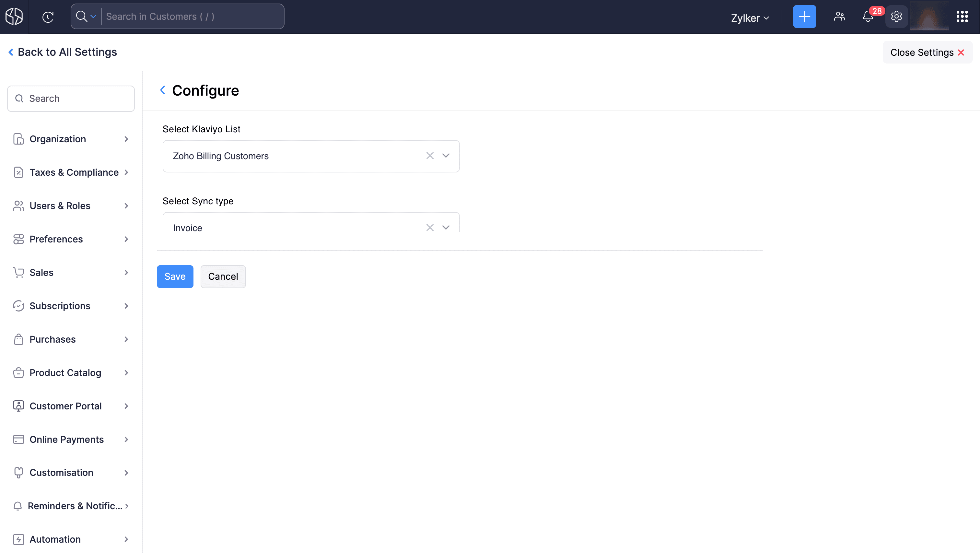Open recent history clock icon
This screenshot has width=980, height=553.
tap(48, 17)
